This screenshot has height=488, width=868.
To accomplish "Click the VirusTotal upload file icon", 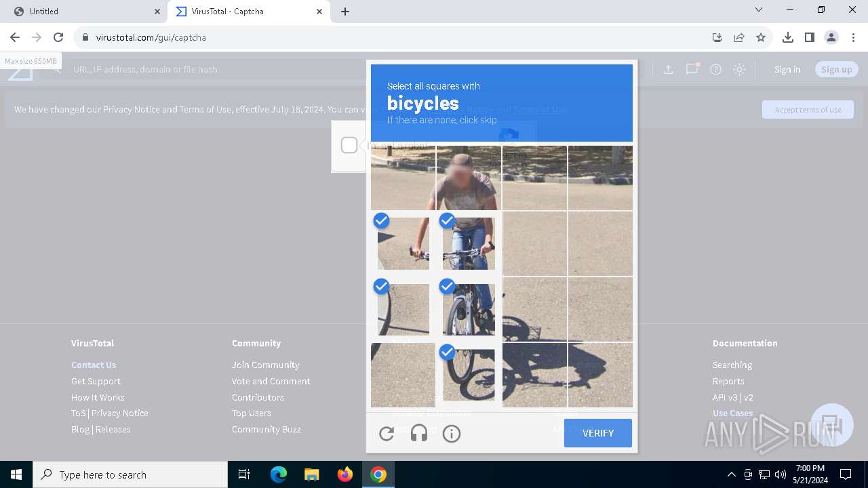I will click(668, 69).
